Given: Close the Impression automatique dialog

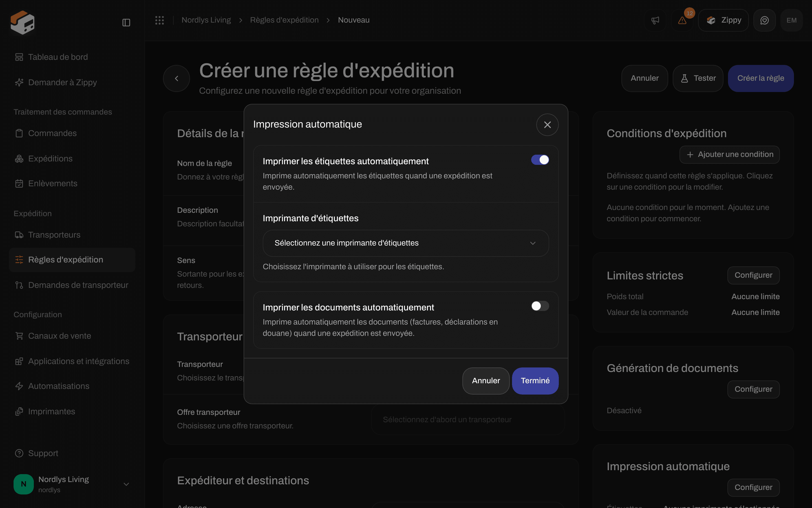Looking at the screenshot, I should click(547, 125).
